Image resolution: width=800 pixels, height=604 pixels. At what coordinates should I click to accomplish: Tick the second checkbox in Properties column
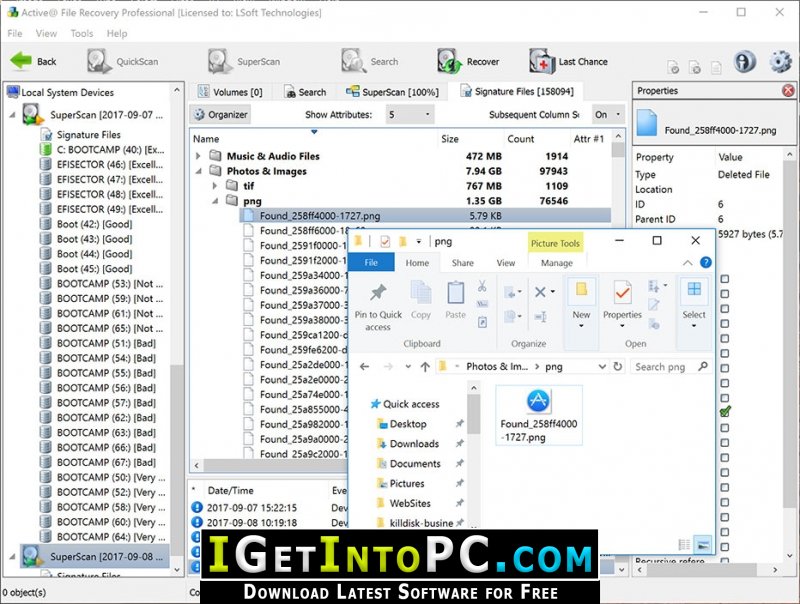click(724, 294)
